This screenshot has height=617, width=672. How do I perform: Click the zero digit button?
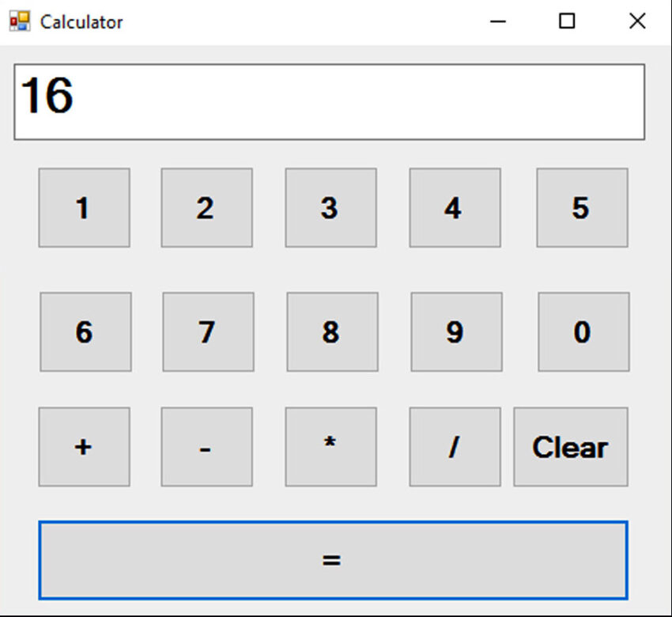pos(583,332)
